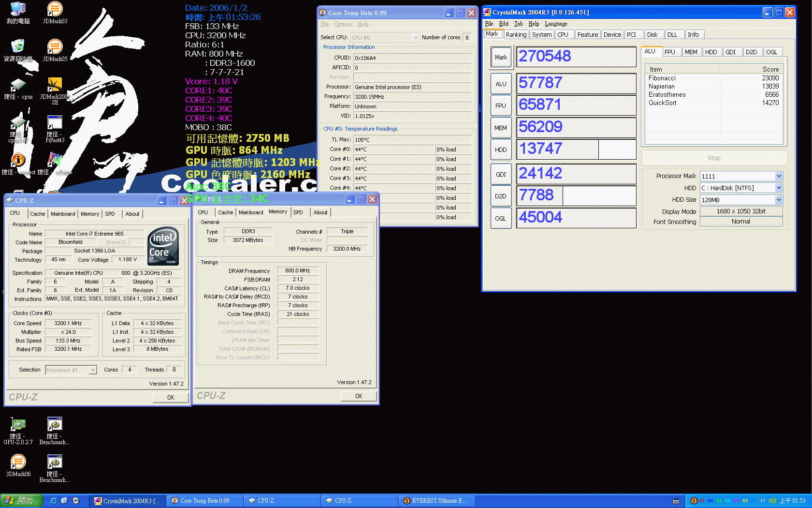Image resolution: width=812 pixels, height=508 pixels.
Task: Open the Recycle Bin desktop icon
Action: tap(18, 50)
